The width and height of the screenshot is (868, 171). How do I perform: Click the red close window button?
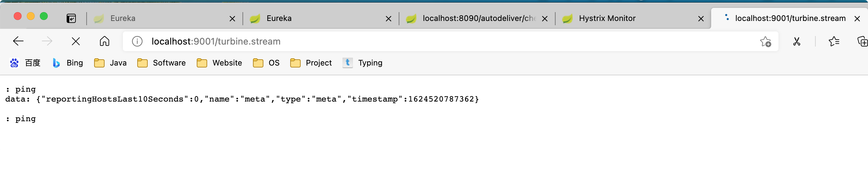click(18, 16)
